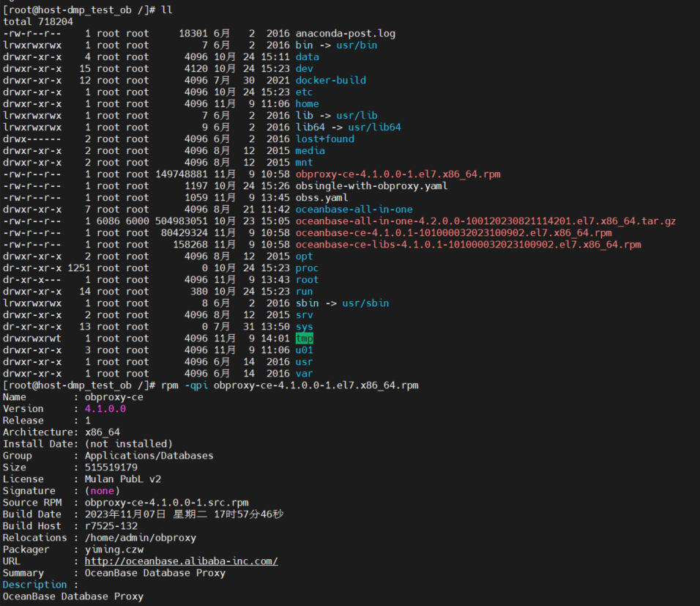Click the oceanbase-all-in-one-4.2.0.0 tar.gz archive name
The image size is (700, 606).
pyautogui.click(x=485, y=221)
